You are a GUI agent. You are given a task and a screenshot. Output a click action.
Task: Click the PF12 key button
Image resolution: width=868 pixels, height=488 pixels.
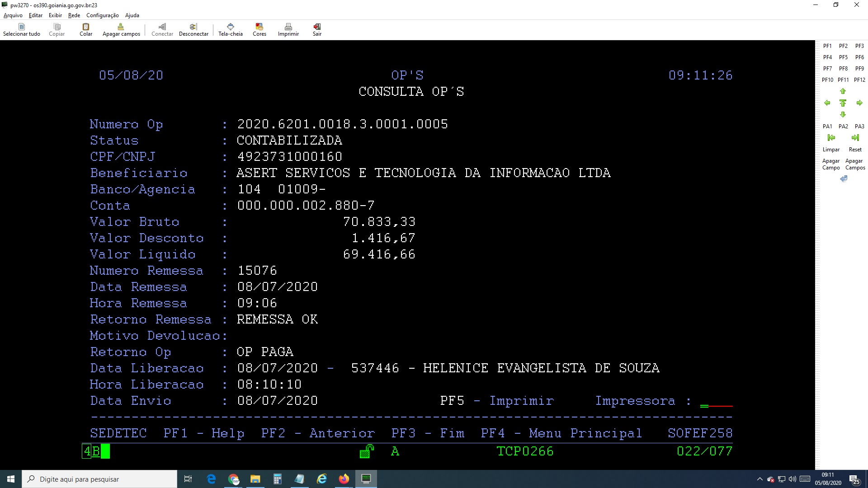[859, 80]
